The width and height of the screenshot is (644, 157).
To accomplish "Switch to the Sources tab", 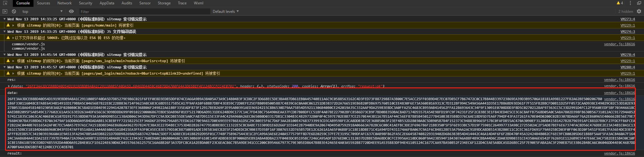I will [x=43, y=3].
